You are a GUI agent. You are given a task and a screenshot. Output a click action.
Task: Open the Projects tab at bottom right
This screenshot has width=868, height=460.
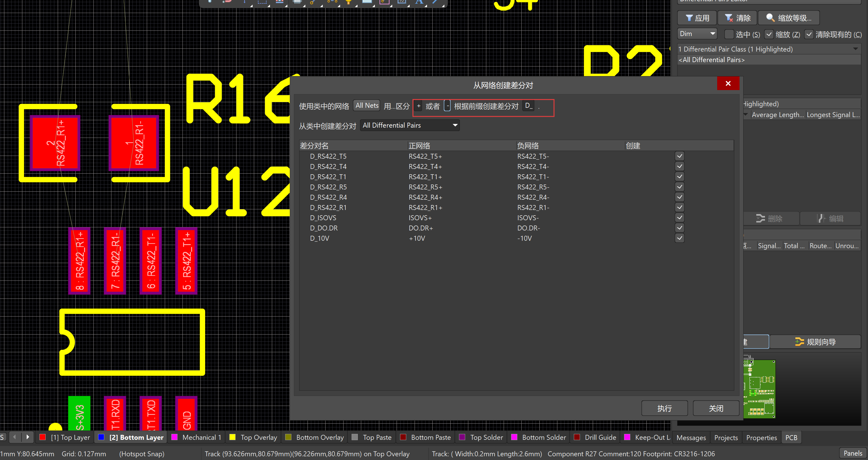726,437
